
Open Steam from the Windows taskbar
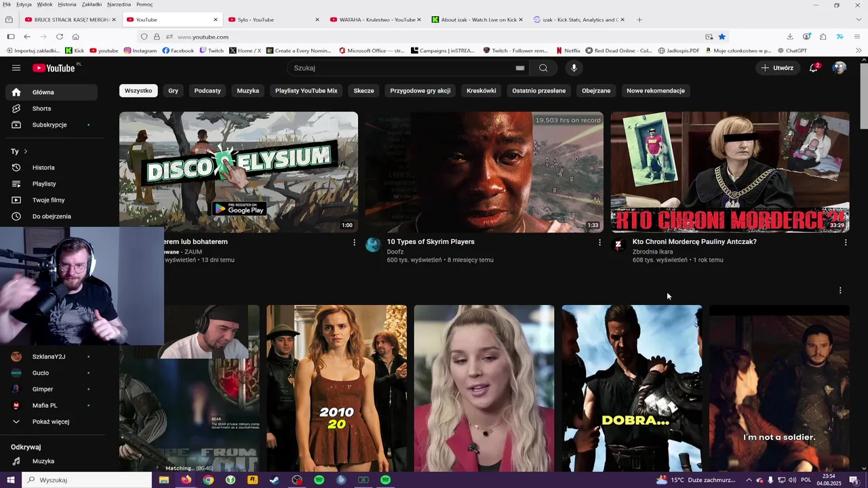coord(275,480)
